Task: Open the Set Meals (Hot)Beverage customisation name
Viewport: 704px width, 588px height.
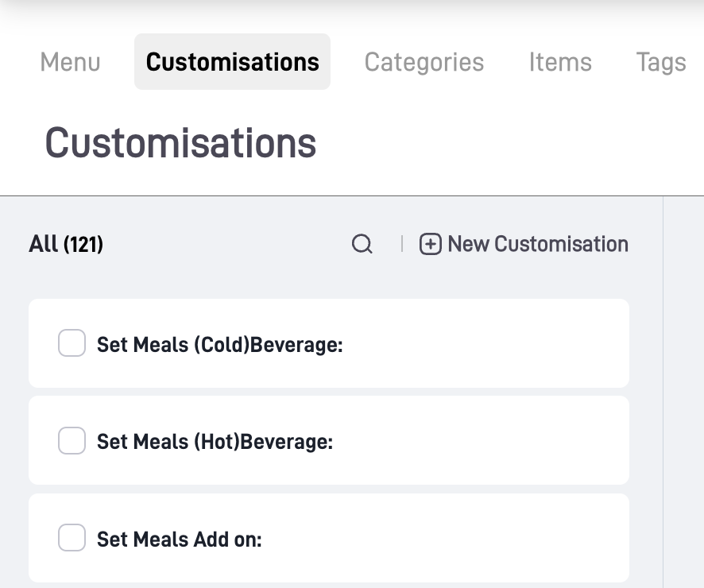Action: pyautogui.click(x=215, y=442)
